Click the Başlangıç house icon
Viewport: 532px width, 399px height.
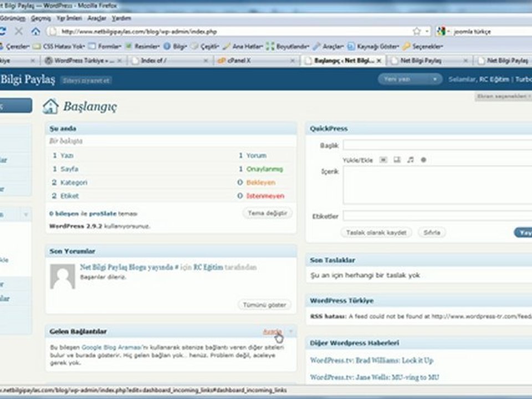pos(50,106)
